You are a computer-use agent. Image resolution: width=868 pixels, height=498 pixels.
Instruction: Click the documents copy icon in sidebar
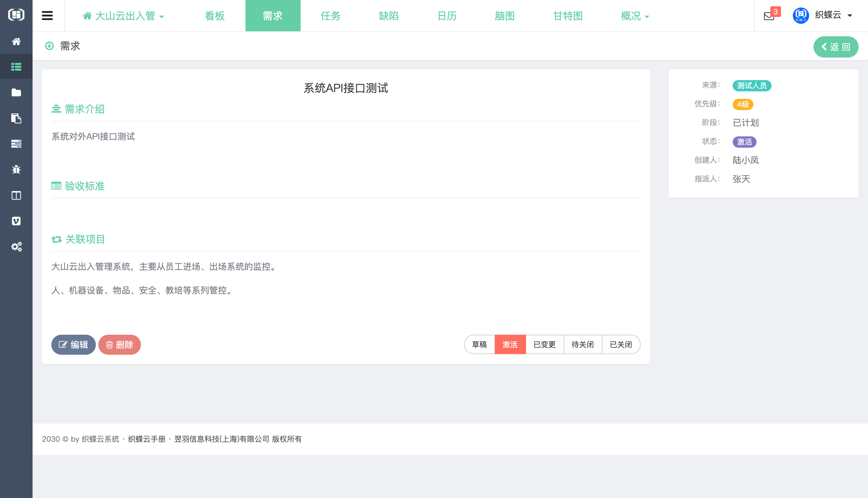click(x=16, y=118)
